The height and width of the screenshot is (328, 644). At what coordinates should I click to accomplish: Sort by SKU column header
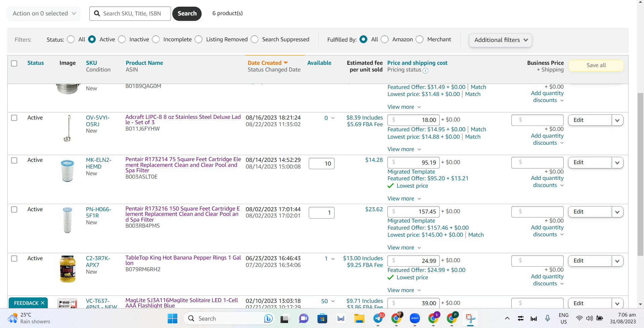91,63
